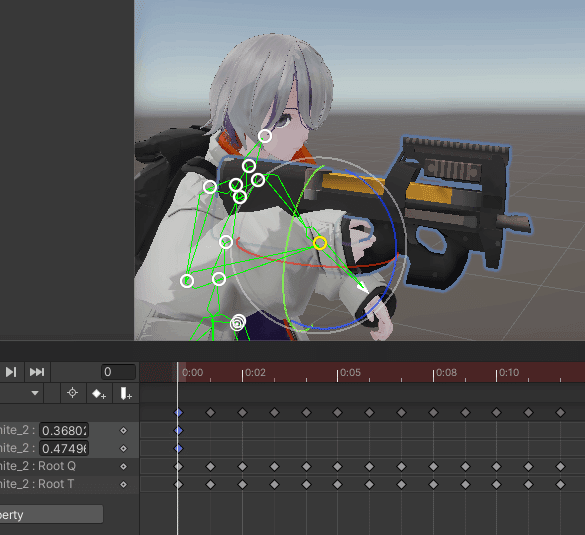Select the Root Q keyframe at 0:02
The height and width of the screenshot is (535, 585).
point(243,466)
